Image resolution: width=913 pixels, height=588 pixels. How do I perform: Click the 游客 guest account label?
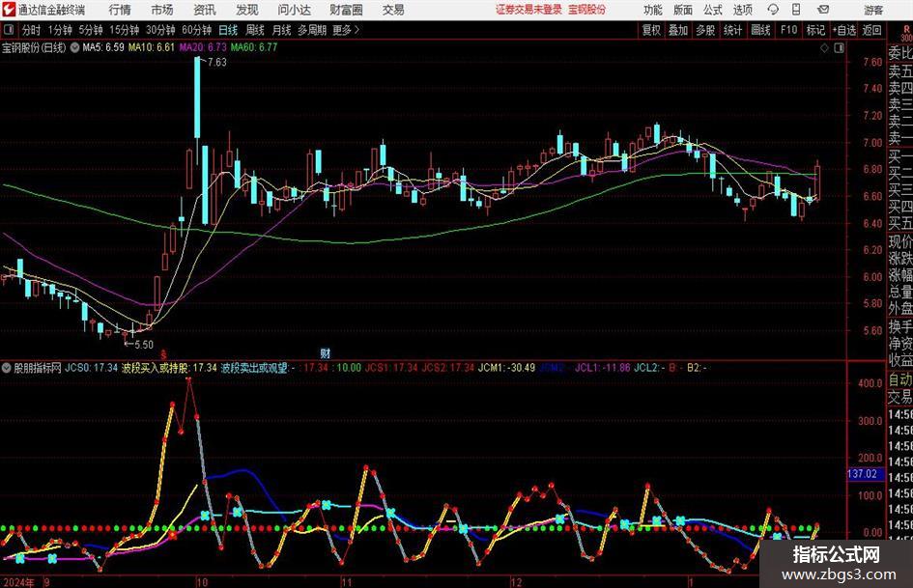[x=873, y=10]
